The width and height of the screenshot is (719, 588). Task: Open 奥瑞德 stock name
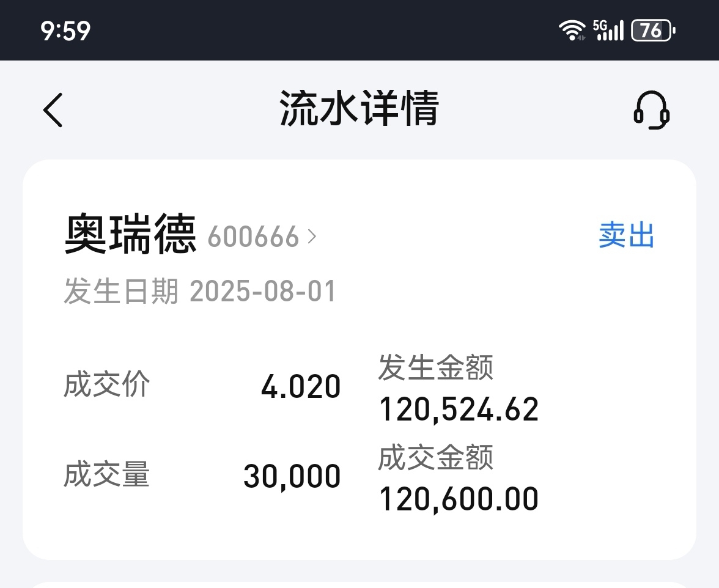pyautogui.click(x=131, y=234)
